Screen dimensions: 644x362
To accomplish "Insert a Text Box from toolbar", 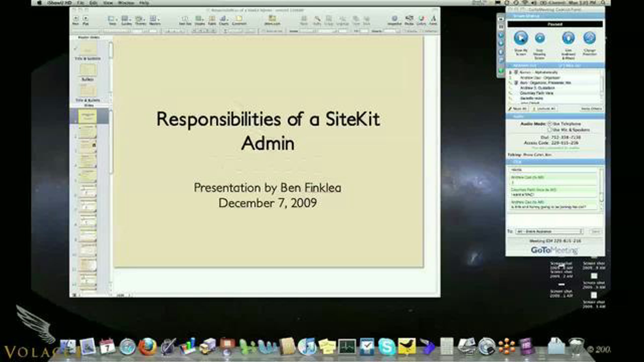I will (x=185, y=19).
